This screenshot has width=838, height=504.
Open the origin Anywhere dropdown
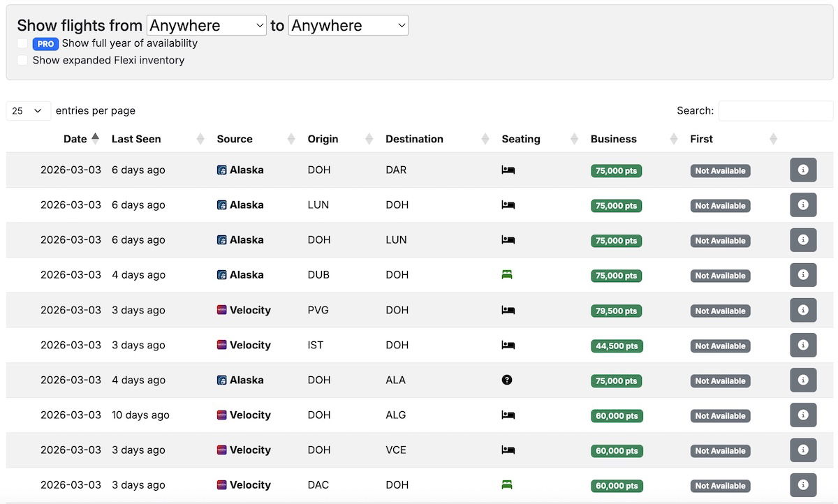(x=207, y=26)
